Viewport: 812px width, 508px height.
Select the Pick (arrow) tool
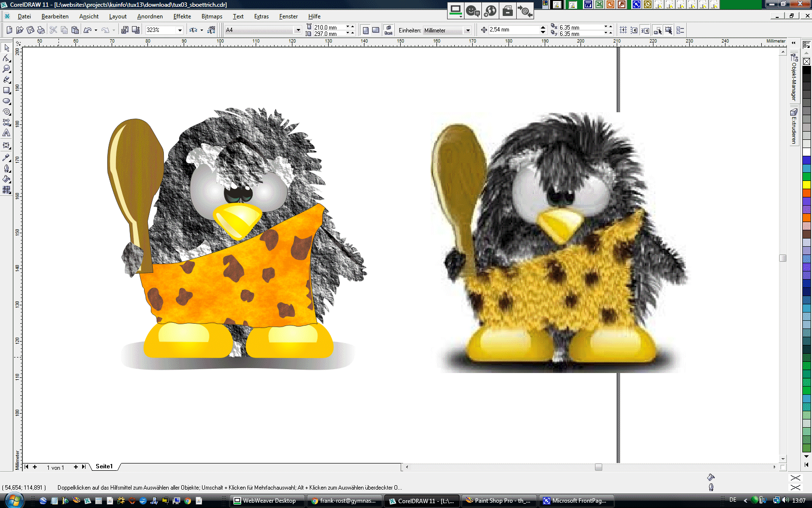[x=7, y=48]
